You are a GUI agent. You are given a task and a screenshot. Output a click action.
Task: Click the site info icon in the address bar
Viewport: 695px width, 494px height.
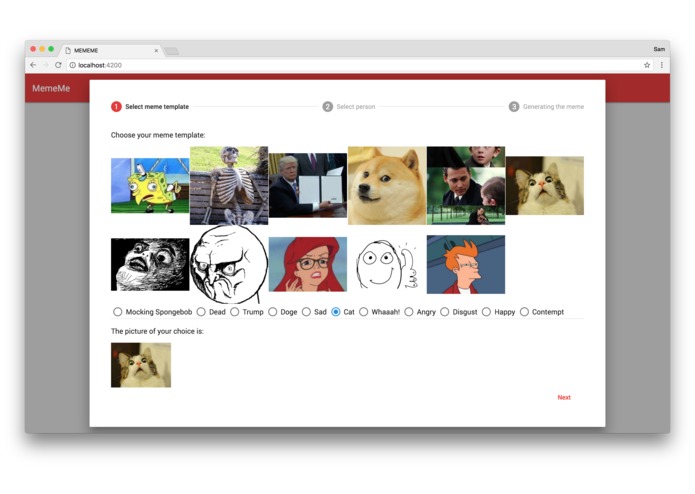(73, 65)
